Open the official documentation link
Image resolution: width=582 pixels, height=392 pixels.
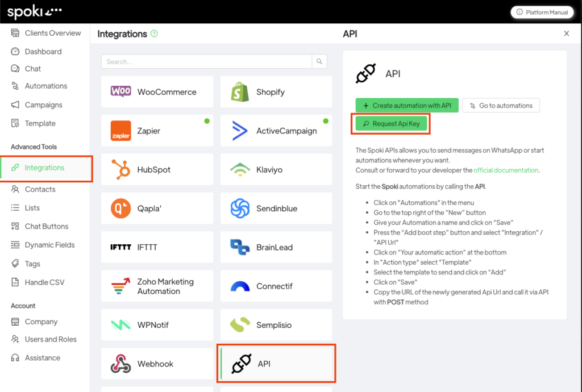(505, 170)
